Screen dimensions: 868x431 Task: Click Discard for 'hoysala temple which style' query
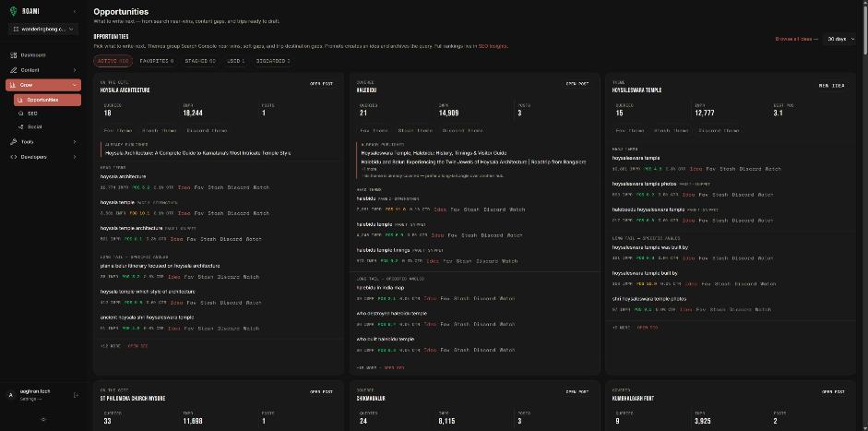(231, 303)
